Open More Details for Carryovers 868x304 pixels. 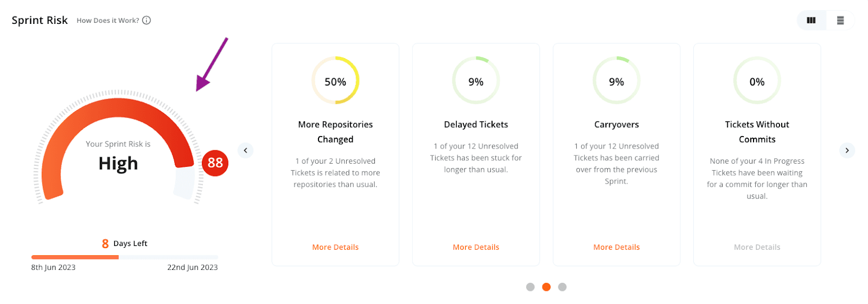616,247
